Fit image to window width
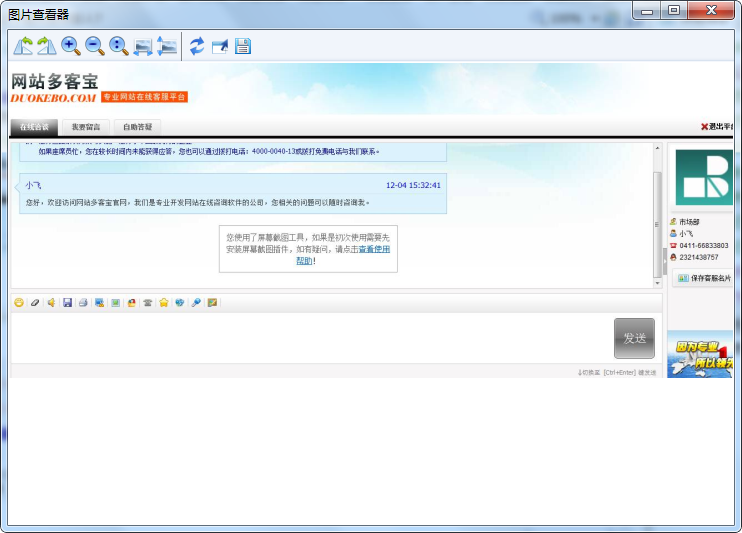This screenshot has height=533, width=742. (143, 46)
